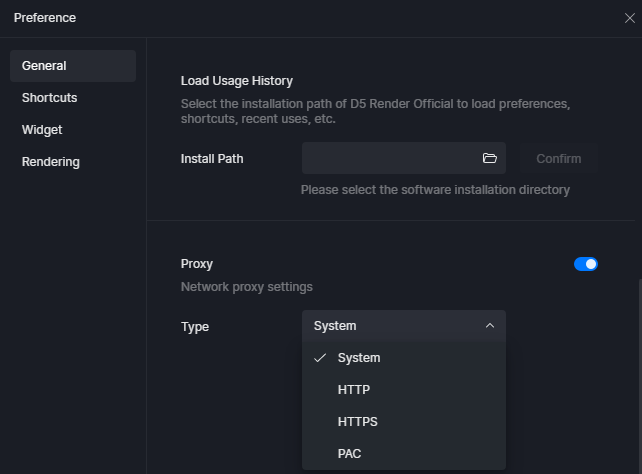Select the PAC proxy type option
Viewport: 642px width, 474px height.
pos(404,454)
